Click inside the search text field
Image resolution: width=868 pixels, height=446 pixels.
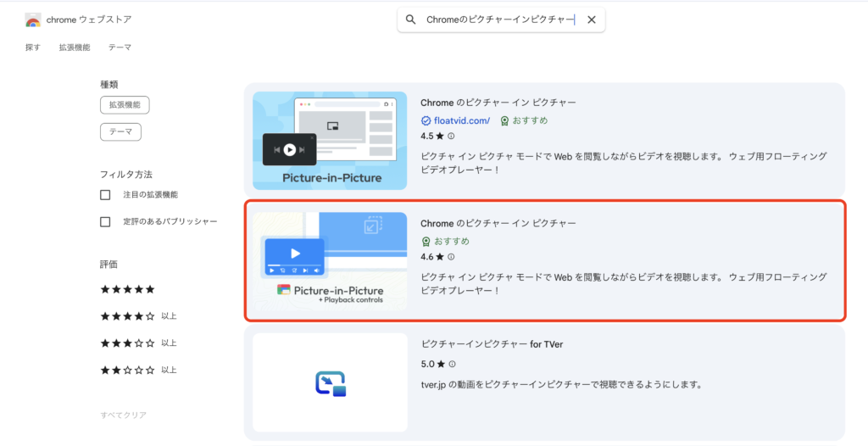pos(500,20)
